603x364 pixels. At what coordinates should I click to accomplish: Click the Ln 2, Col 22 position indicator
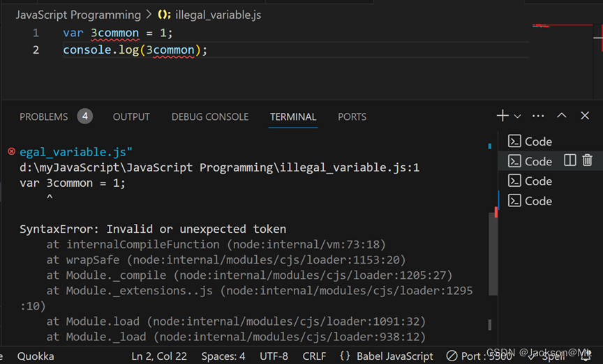point(159,356)
